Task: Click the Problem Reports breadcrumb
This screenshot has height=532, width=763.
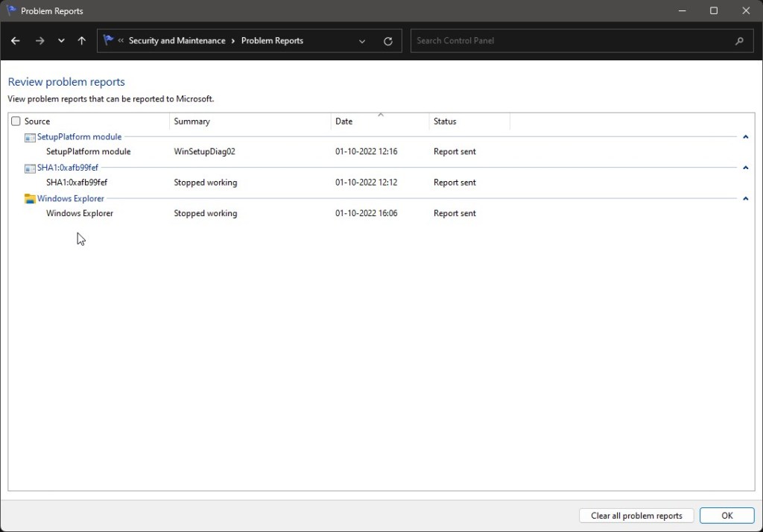Action: [272, 41]
